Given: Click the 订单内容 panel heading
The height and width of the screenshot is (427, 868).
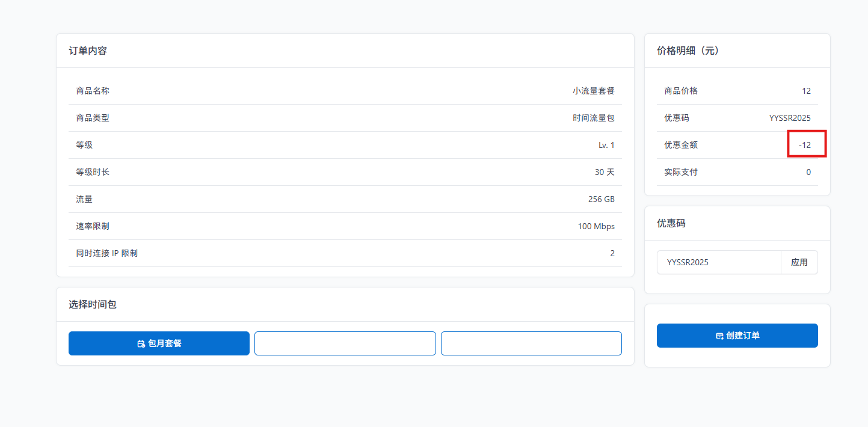Looking at the screenshot, I should (x=88, y=51).
